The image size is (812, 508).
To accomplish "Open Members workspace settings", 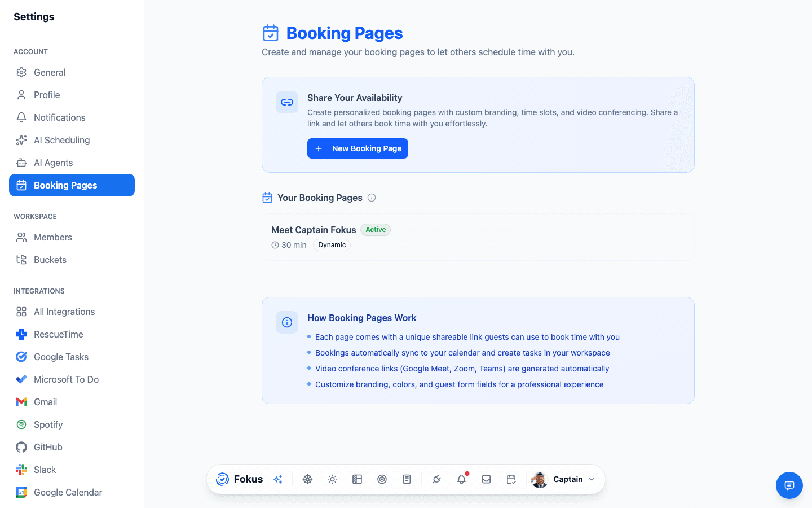I will pyautogui.click(x=72, y=237).
